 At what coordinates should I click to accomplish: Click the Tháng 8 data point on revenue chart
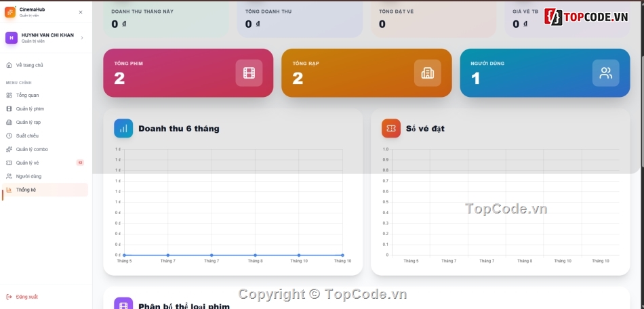coord(255,255)
